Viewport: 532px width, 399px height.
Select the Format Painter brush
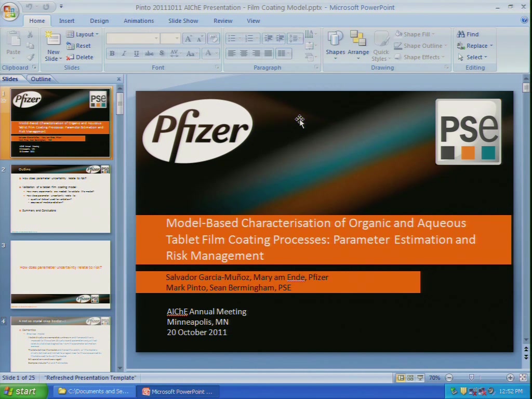click(x=30, y=57)
